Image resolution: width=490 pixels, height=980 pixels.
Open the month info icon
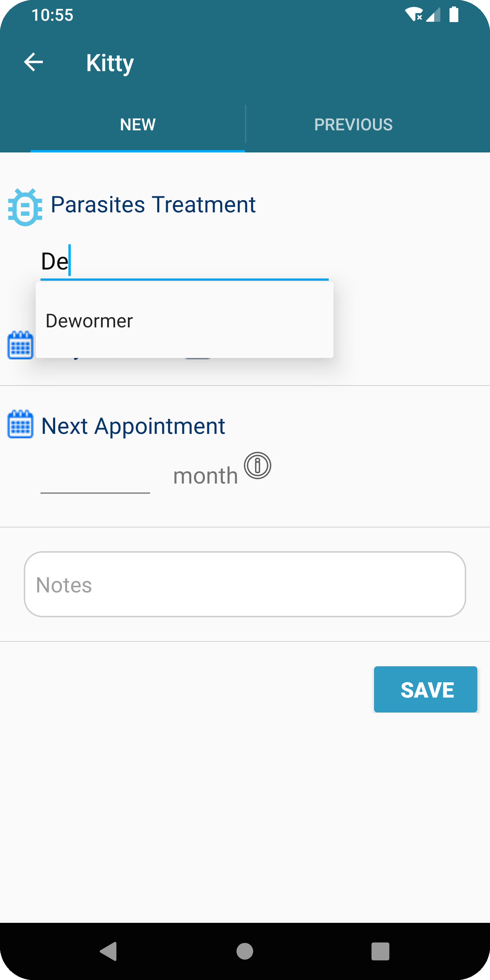258,465
